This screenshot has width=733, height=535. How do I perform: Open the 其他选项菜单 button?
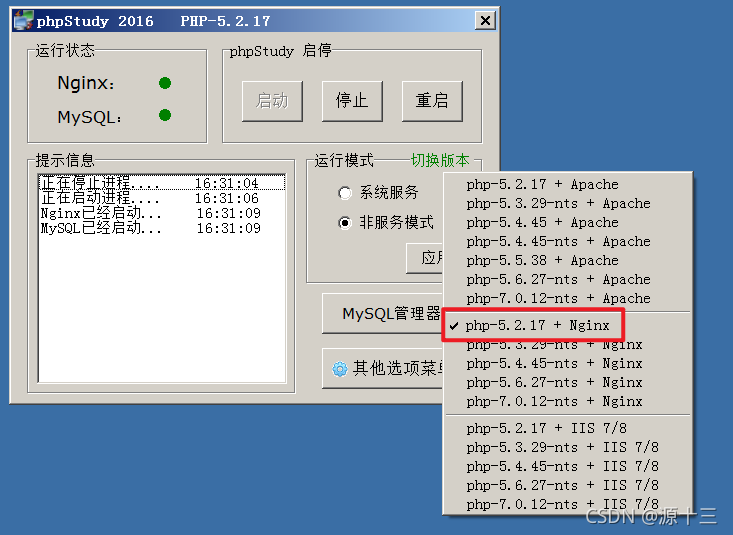coord(382,369)
